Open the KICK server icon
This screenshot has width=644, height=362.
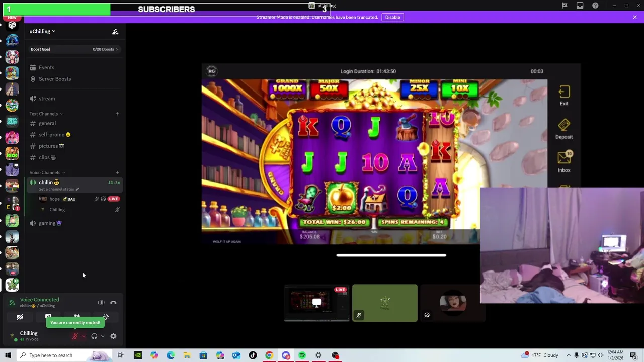(x=12, y=153)
